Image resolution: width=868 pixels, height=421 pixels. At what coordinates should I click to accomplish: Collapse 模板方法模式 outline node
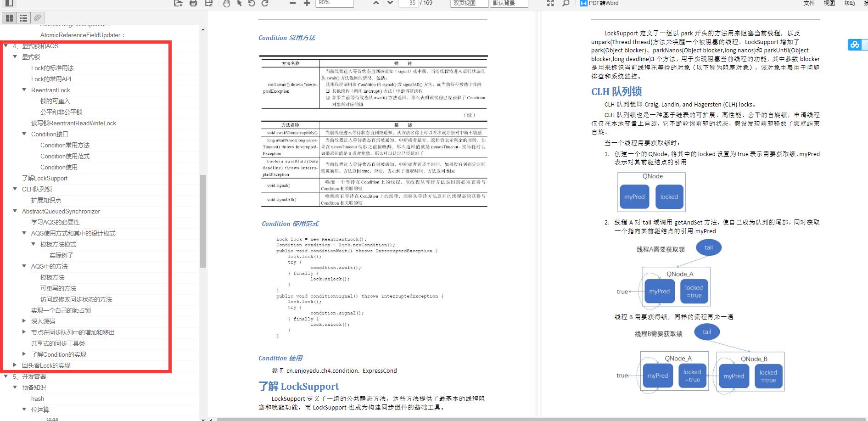pos(34,244)
